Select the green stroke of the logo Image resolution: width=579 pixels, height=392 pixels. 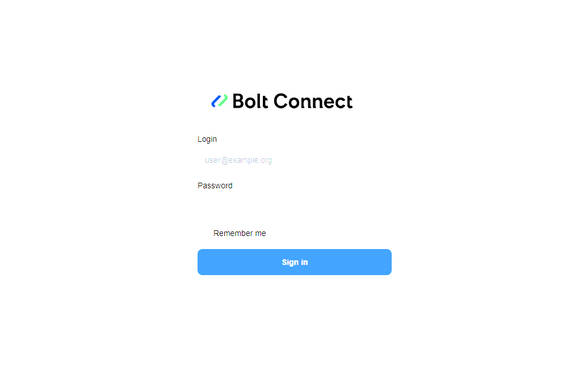[x=223, y=100]
